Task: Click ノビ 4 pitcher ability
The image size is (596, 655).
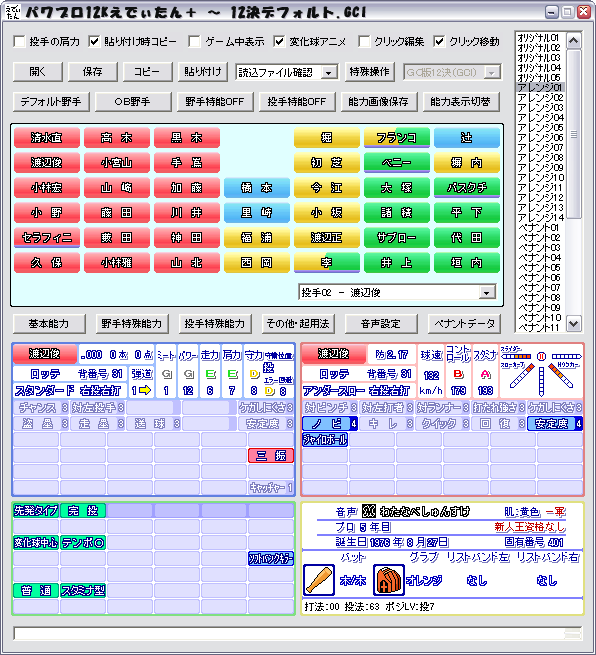Action: tap(330, 424)
